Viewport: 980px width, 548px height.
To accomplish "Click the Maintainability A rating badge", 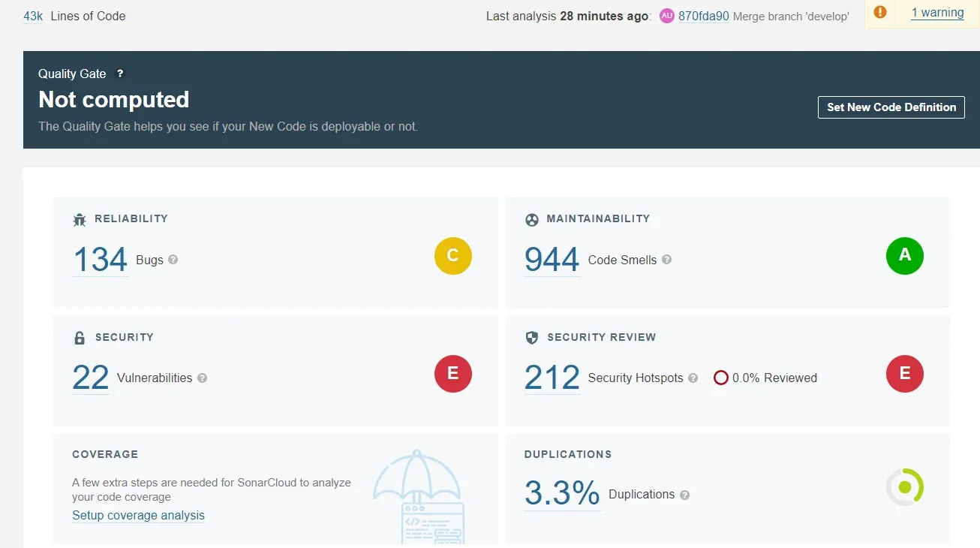I will point(905,255).
